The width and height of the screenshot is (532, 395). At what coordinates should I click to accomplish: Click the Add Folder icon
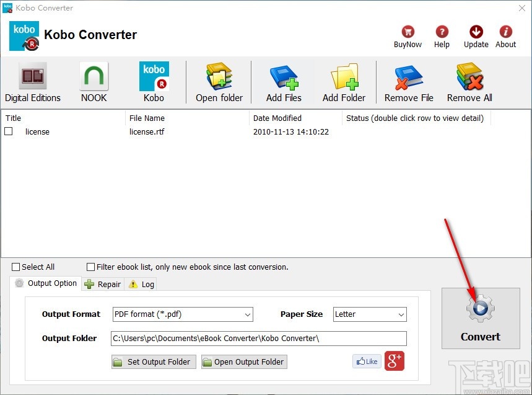coord(344,77)
